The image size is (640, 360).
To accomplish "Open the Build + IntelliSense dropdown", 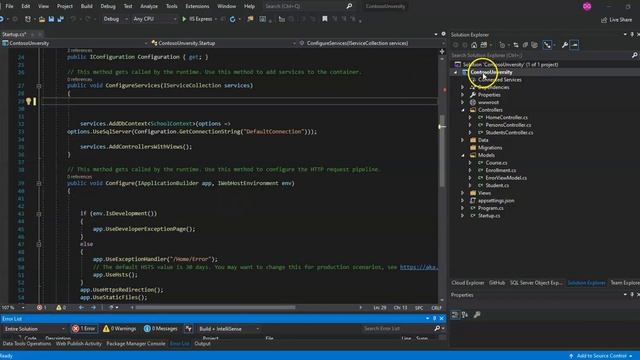I will tap(228, 329).
